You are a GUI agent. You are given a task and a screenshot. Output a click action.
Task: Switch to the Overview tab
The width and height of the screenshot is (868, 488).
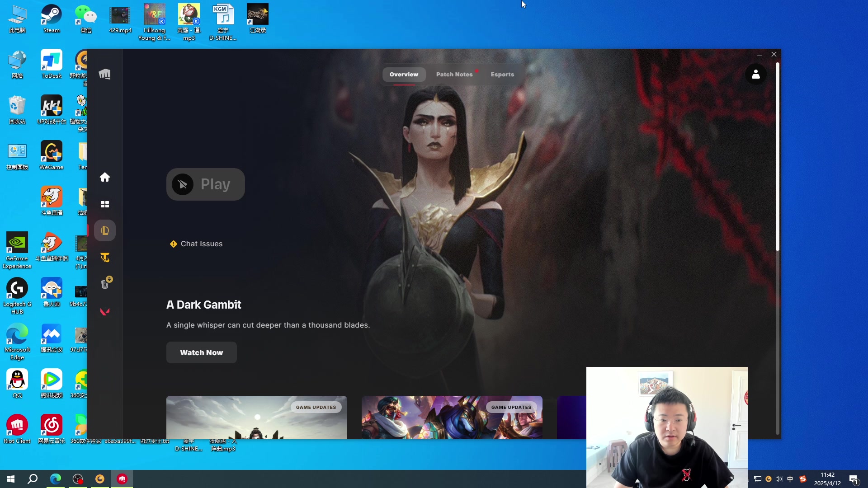(404, 75)
